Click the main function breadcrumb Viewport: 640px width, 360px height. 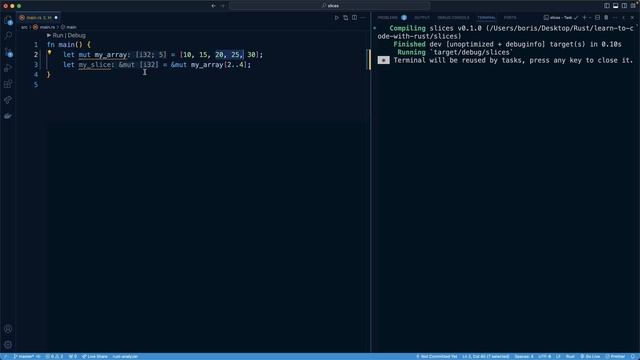[71, 27]
